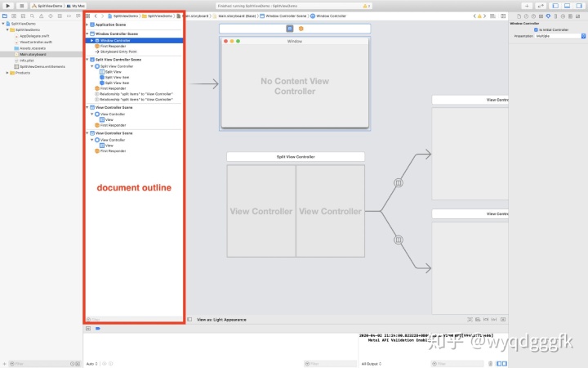Toggle the left Navigator panel
Image resolution: width=588 pixels, height=368 pixels.
(x=555, y=6)
